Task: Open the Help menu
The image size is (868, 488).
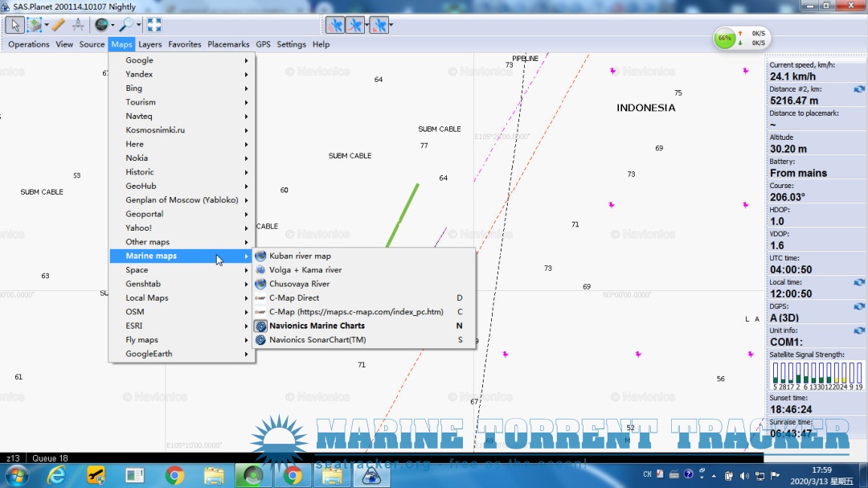Action: point(321,44)
